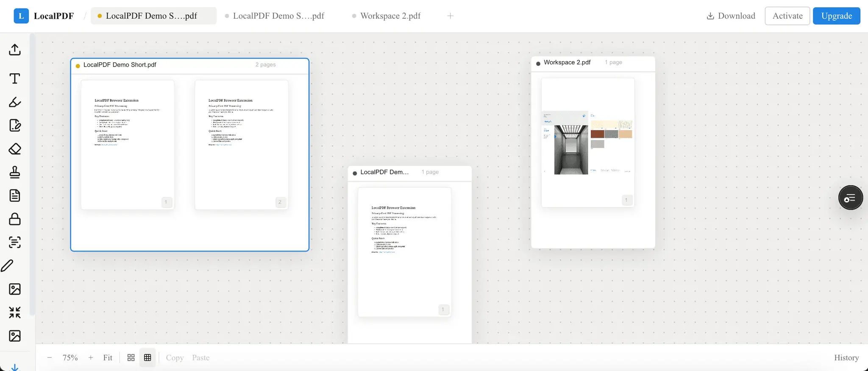This screenshot has width=868, height=371.
Task: Click '1 page' label on LocalPDF Dem... card
Action: coord(430,172)
